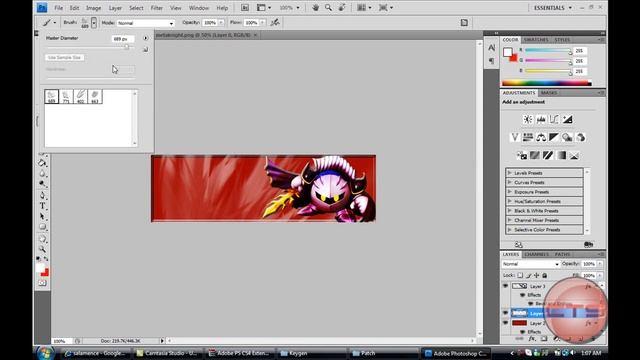Image resolution: width=640 pixels, height=360 pixels.
Task: Toggle lock position in Layers panel
Action: click(x=536, y=276)
